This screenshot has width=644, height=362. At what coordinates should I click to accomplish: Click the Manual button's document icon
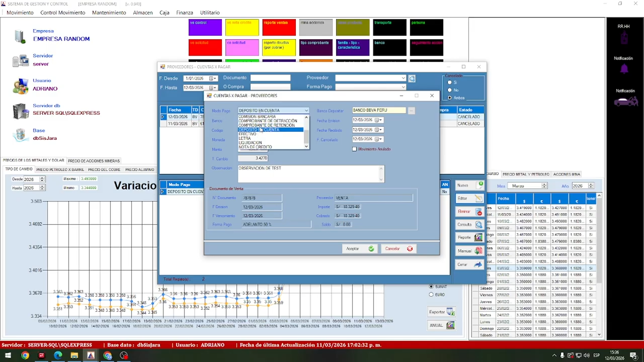click(x=478, y=250)
